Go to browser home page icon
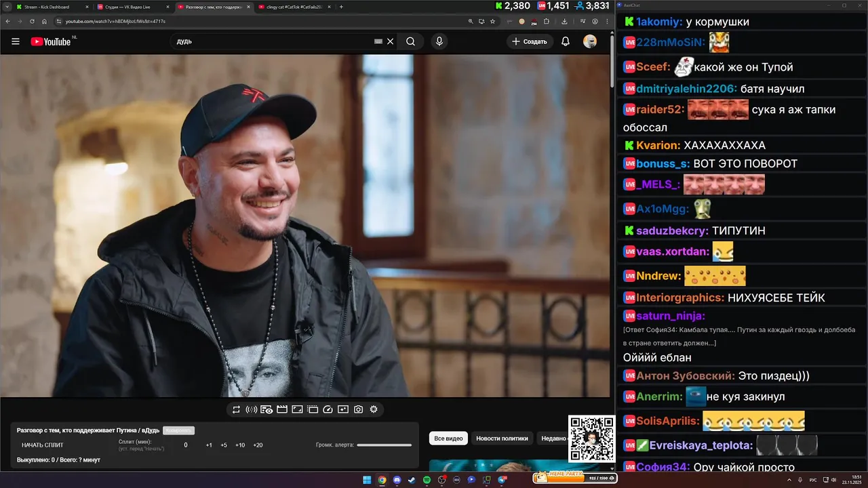Viewport: 868px width, 488px height. pos(44,21)
